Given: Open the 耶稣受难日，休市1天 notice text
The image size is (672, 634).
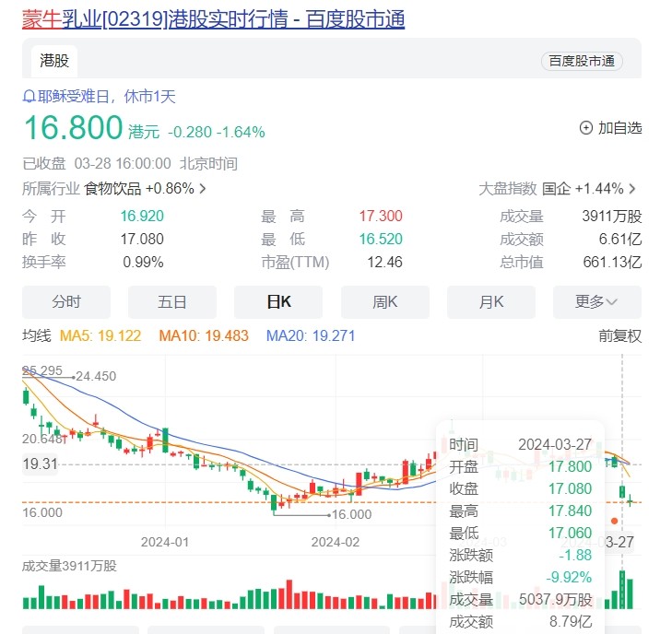Looking at the screenshot, I should (x=107, y=97).
